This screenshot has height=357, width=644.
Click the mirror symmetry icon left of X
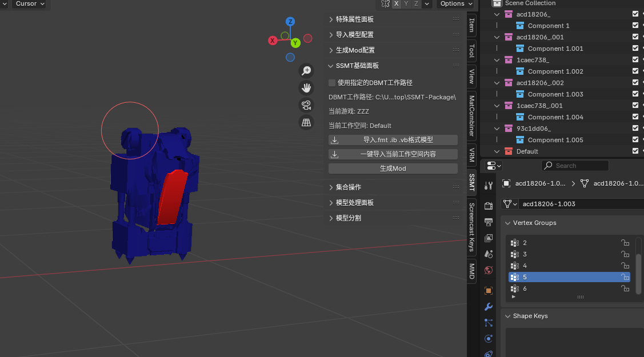pos(385,3)
